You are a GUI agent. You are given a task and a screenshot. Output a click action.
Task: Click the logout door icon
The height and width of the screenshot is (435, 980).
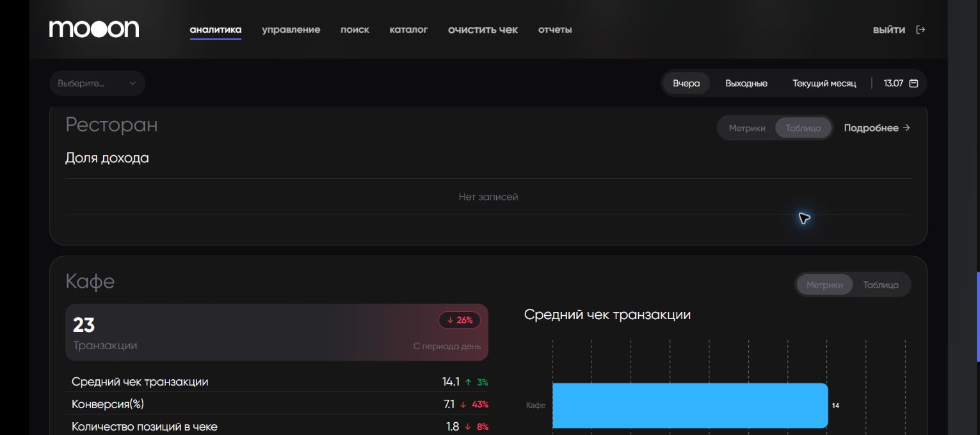920,29
